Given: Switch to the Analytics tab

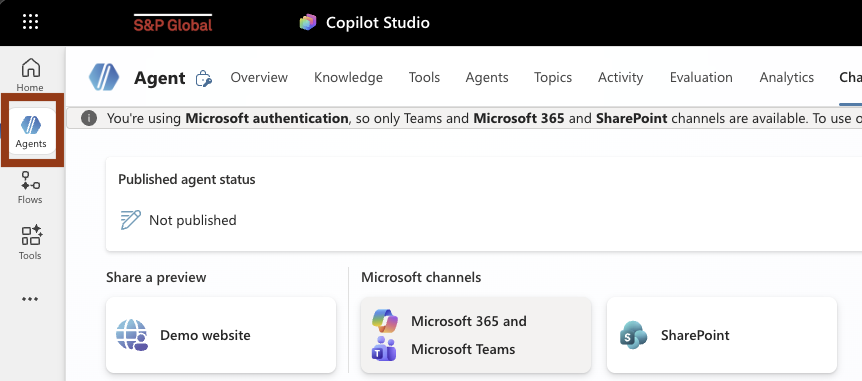Looking at the screenshot, I should coord(787,78).
